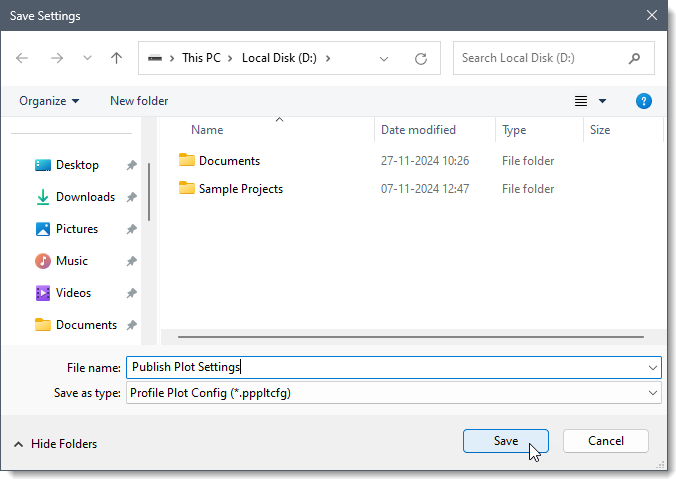Collapse the pane with Hide Folders

[55, 444]
